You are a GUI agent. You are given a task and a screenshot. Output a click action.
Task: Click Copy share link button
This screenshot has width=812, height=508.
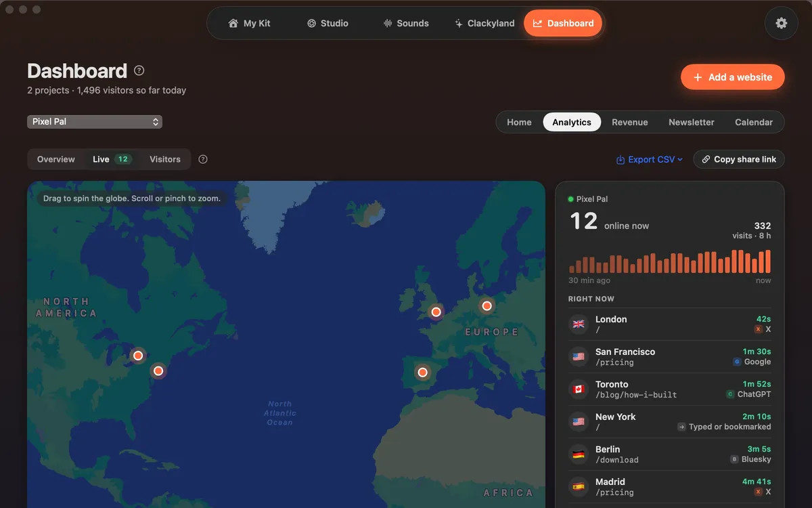click(739, 159)
